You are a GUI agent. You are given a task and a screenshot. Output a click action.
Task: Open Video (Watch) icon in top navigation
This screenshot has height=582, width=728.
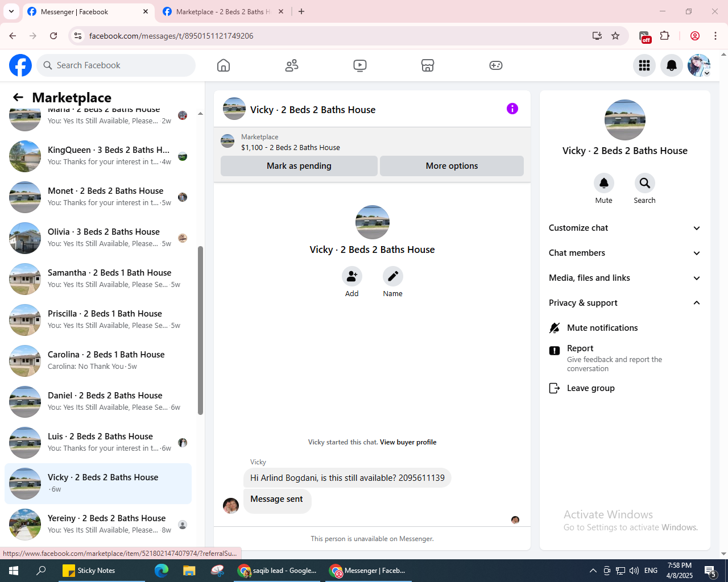(x=360, y=65)
